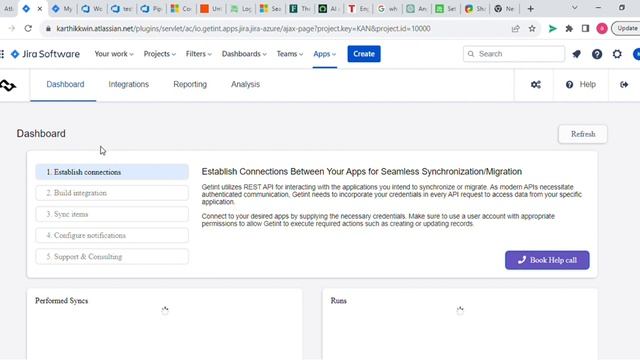Click the Performed Syncs heading
640x360 pixels.
pyautogui.click(x=62, y=301)
